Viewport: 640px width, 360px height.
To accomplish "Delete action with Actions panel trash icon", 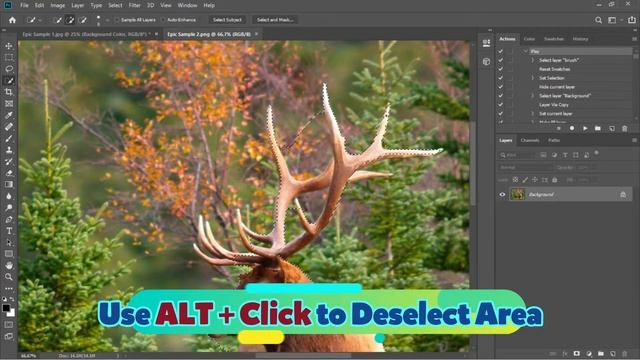I will pos(624,129).
